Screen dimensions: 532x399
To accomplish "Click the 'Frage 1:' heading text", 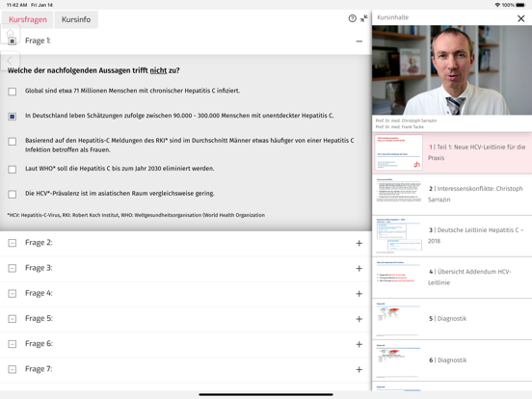I will [38, 40].
